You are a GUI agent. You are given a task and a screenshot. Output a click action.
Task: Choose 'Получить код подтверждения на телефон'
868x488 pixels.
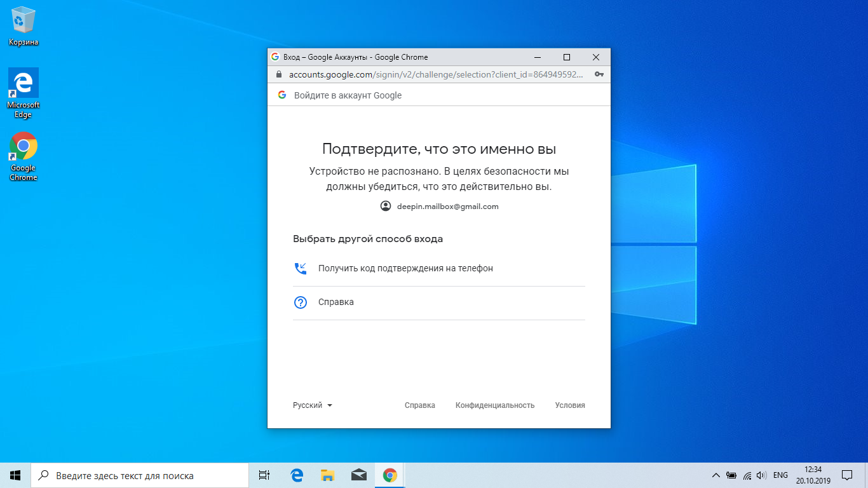point(439,269)
